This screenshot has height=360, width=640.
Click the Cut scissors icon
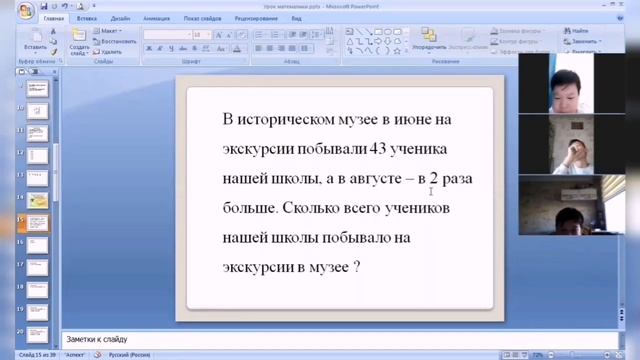point(53,31)
